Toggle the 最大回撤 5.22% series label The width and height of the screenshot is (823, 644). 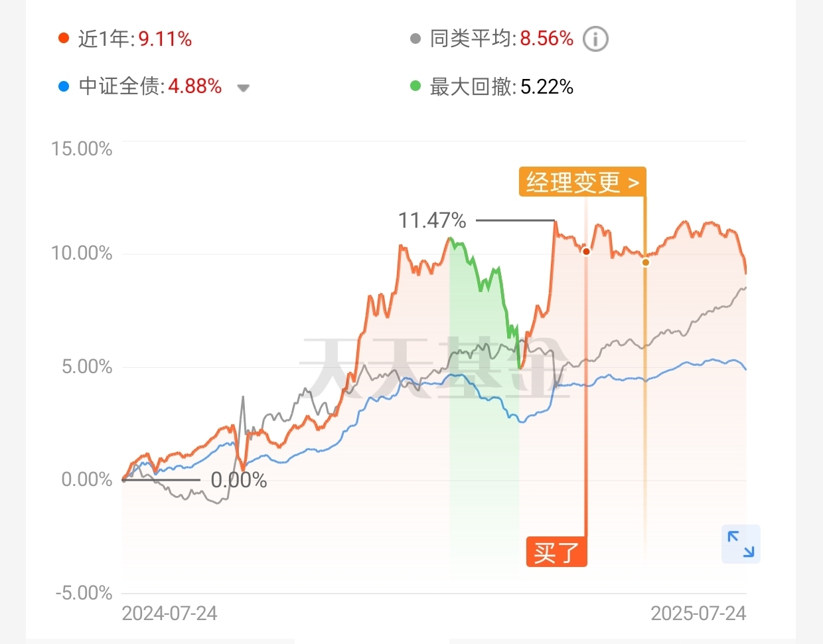501,87
